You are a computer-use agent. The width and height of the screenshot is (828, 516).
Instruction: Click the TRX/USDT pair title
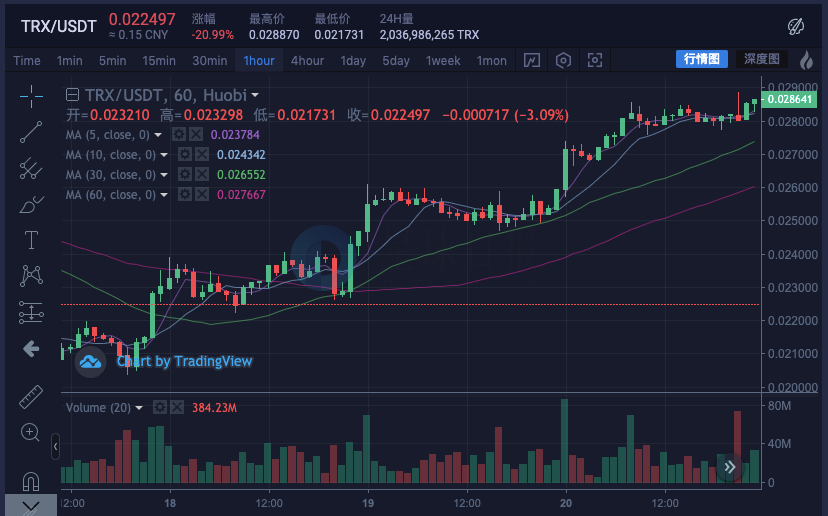point(59,26)
